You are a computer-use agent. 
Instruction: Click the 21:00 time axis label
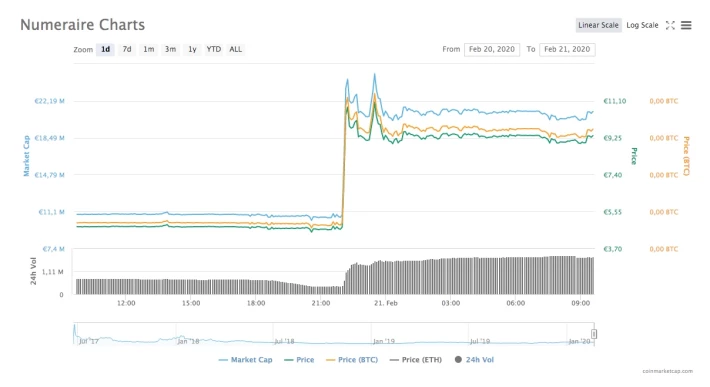(321, 303)
